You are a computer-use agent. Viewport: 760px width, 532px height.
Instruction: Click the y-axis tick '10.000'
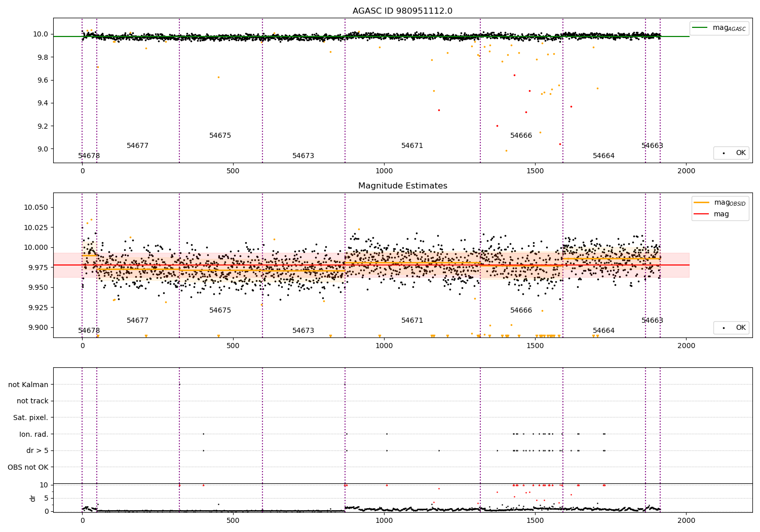pyautogui.click(x=36, y=247)
